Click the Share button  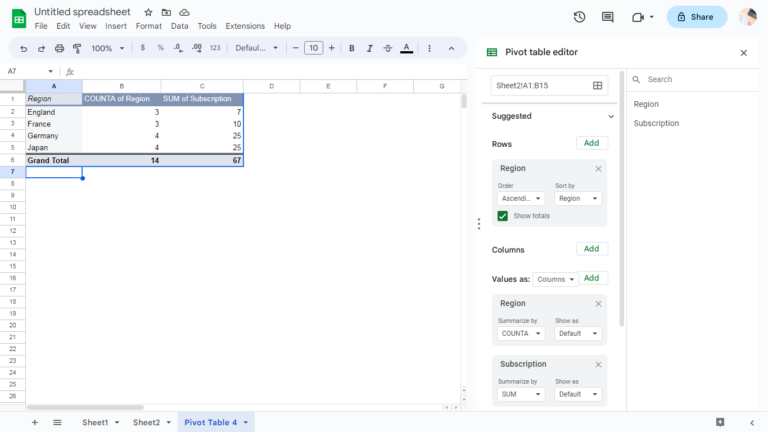(696, 17)
